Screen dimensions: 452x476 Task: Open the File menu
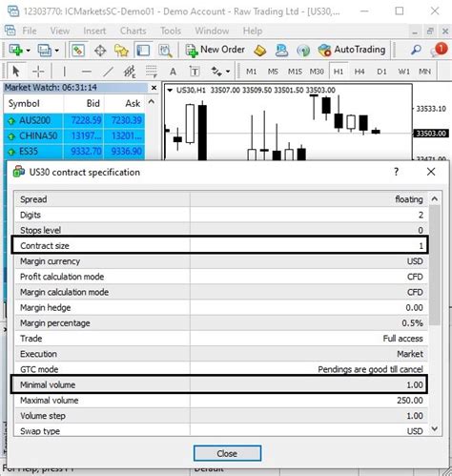30,31
